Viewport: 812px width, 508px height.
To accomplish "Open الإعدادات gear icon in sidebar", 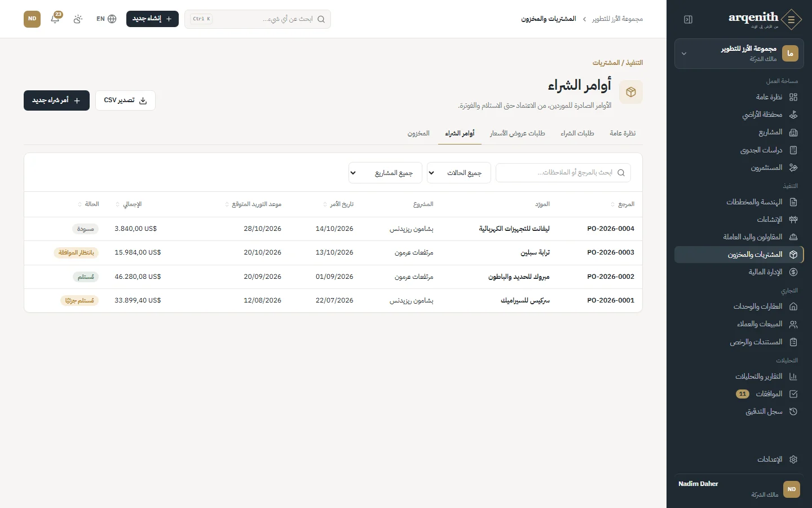I will tap(793, 459).
